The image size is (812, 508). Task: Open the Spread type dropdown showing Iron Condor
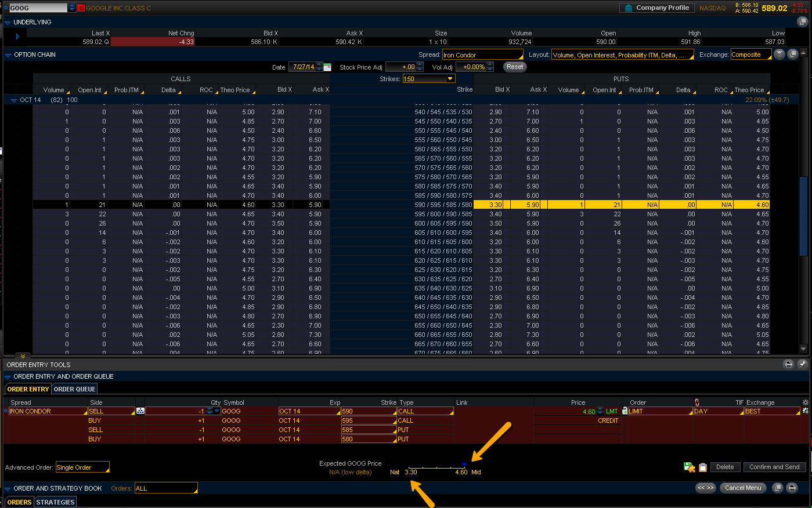[x=483, y=55]
